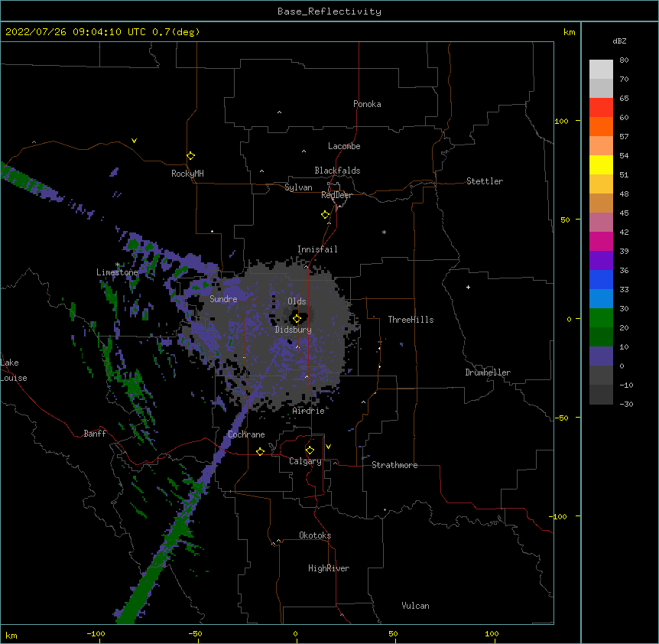Click the Sundre town label

223,299
